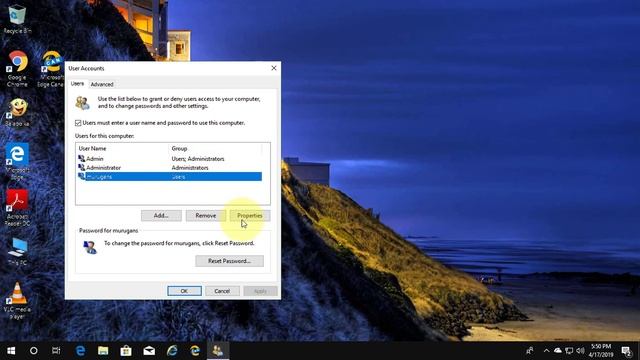Screen dimensions: 640x360
Task: Open This PC desktop icon
Action: [17, 251]
